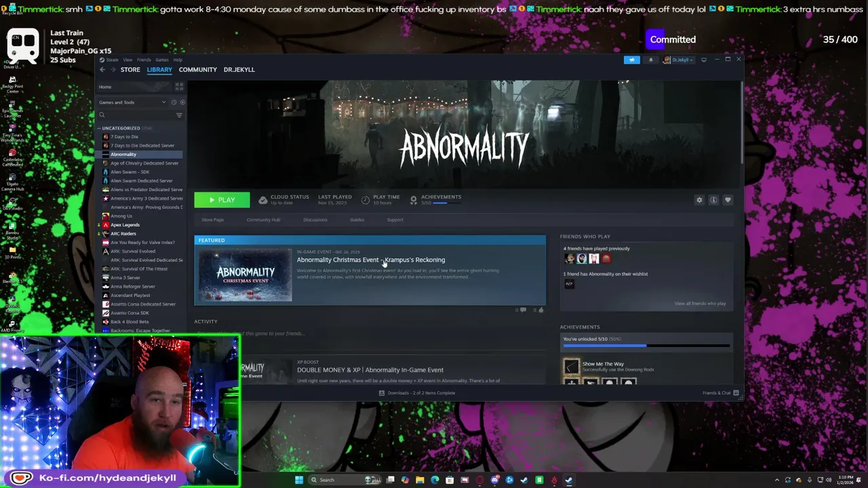Open Krampus's Reckoning event title
This screenshot has height=488, width=868.
pyautogui.click(x=371, y=260)
